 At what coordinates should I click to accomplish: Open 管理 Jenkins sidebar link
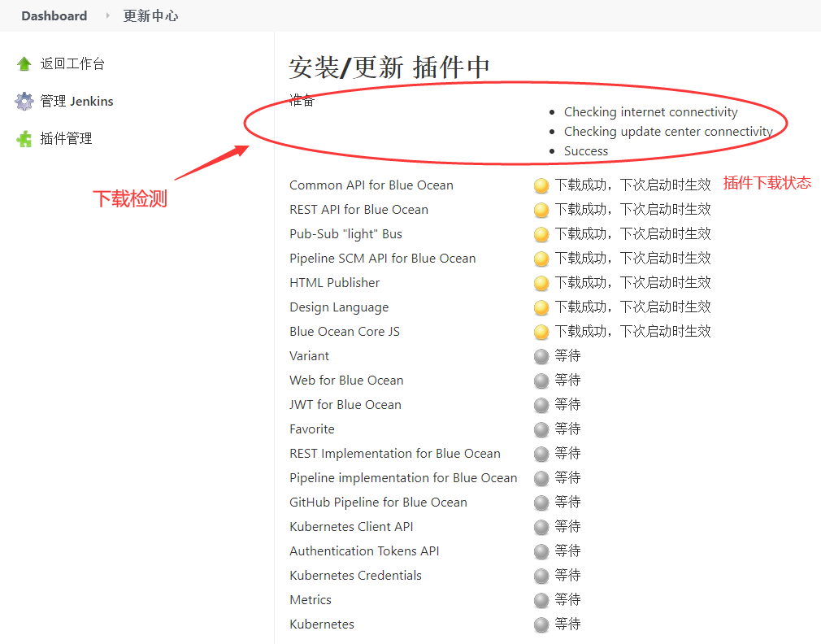pos(76,101)
